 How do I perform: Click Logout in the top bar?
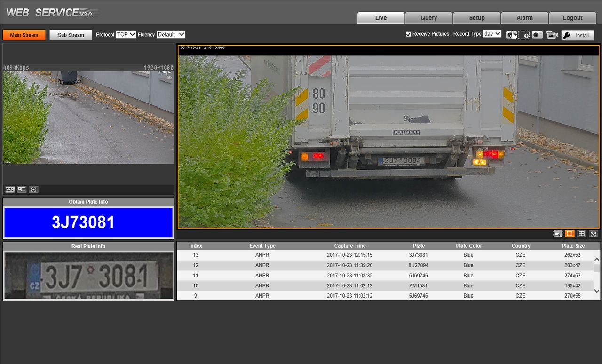[x=572, y=18]
